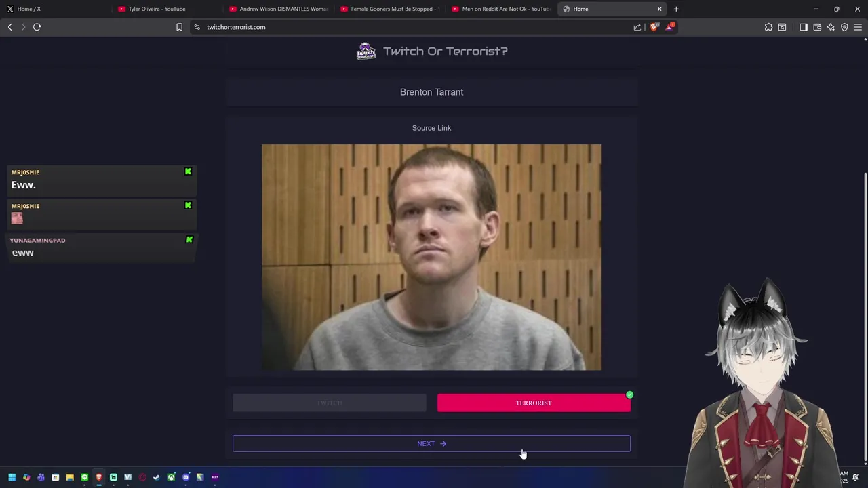Viewport: 868px width, 488px height.
Task: Toggle the browser sidebar panel icon
Action: 804,27
